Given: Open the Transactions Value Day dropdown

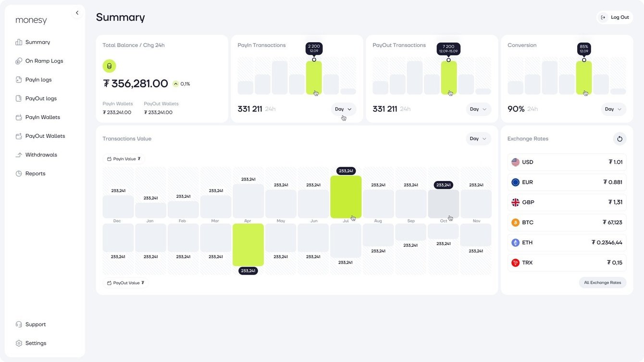Looking at the screenshot, I should click(x=478, y=139).
